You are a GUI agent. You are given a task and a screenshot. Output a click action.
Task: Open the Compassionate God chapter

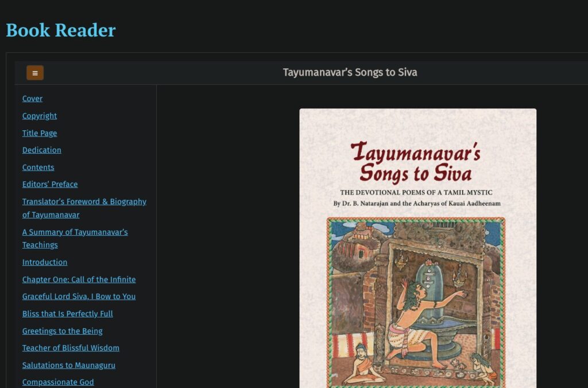pyautogui.click(x=58, y=382)
